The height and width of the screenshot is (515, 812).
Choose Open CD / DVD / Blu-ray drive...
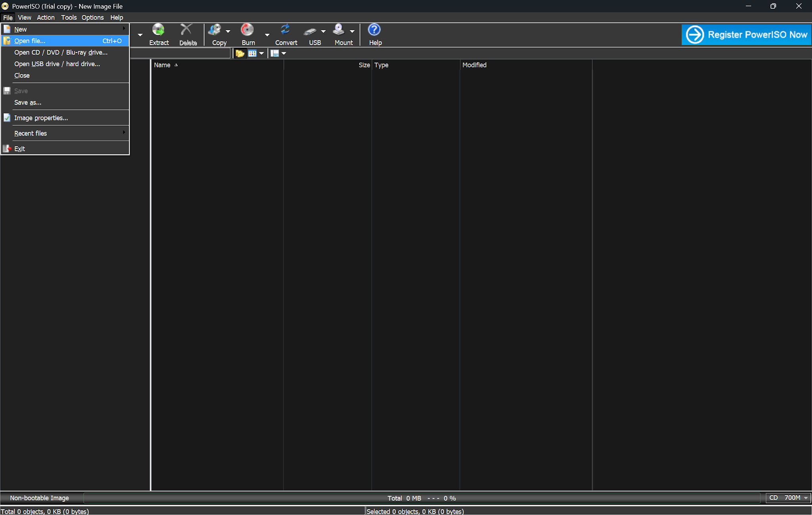(65, 52)
